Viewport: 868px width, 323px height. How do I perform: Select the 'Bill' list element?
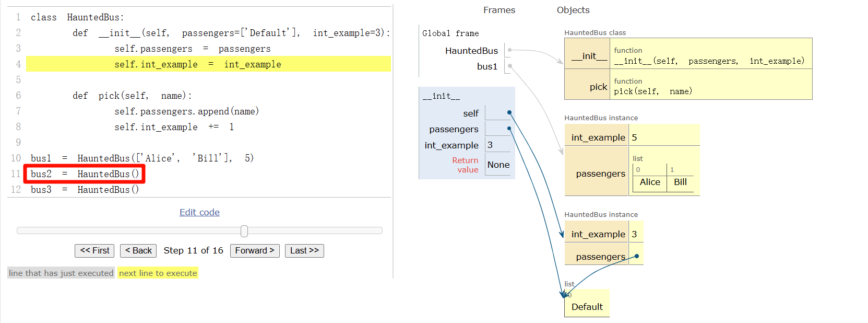point(680,182)
